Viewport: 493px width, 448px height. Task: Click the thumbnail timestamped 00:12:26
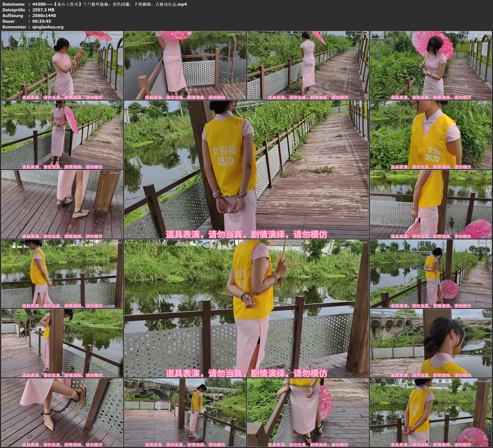click(x=431, y=135)
